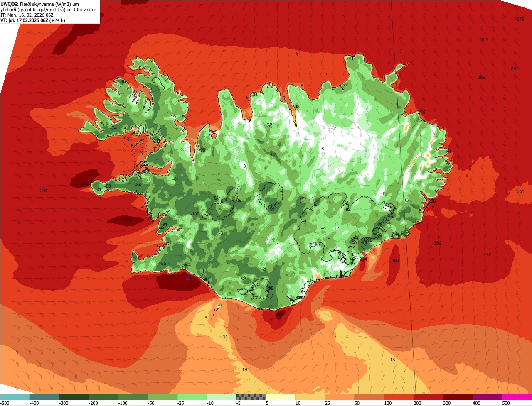
Task: Pick the purple legend swatch between 400 and 500
Action: (x=488, y=397)
